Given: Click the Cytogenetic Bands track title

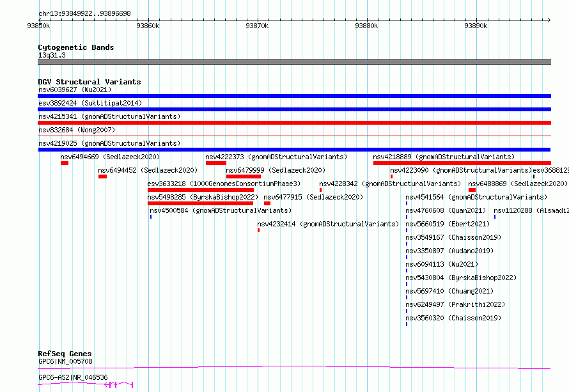Looking at the screenshot, I should coord(76,47).
